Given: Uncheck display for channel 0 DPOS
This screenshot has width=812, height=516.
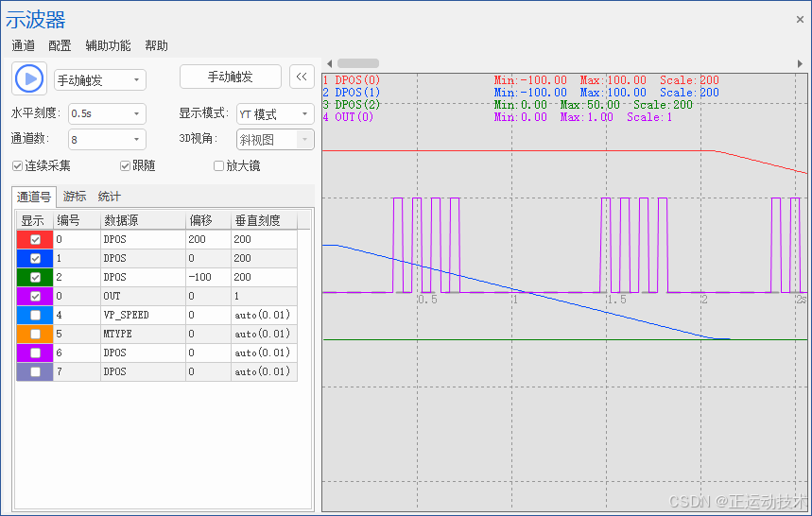Looking at the screenshot, I should coord(35,240).
